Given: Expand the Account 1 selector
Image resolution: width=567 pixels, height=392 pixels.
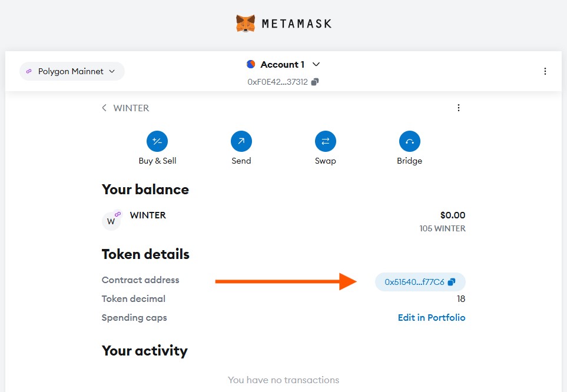Looking at the screenshot, I should [316, 64].
